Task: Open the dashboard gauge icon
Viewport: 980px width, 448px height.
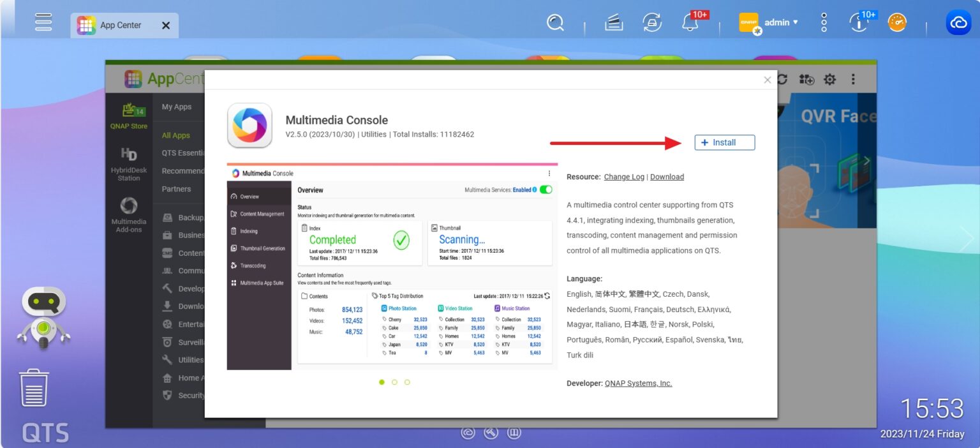Action: coord(897,24)
